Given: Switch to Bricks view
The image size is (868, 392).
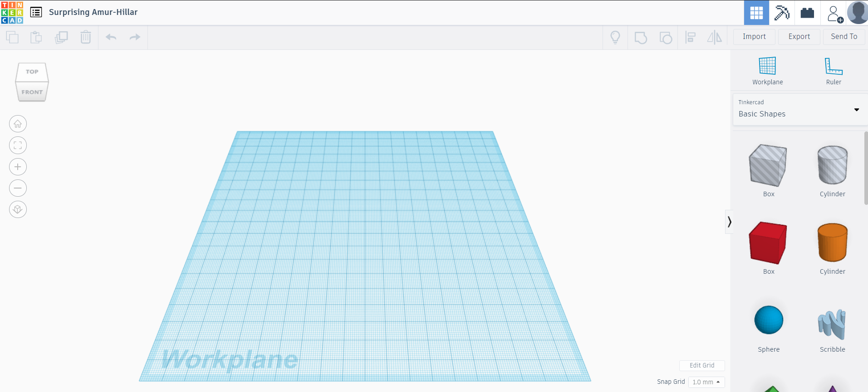Looking at the screenshot, I should (807, 13).
